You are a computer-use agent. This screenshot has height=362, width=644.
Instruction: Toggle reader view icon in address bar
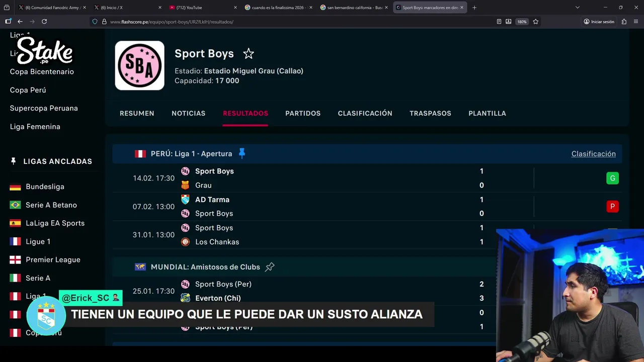499,22
